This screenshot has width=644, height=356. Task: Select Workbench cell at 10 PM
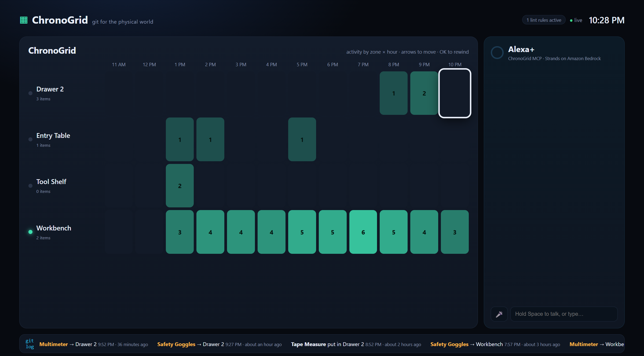click(x=455, y=232)
